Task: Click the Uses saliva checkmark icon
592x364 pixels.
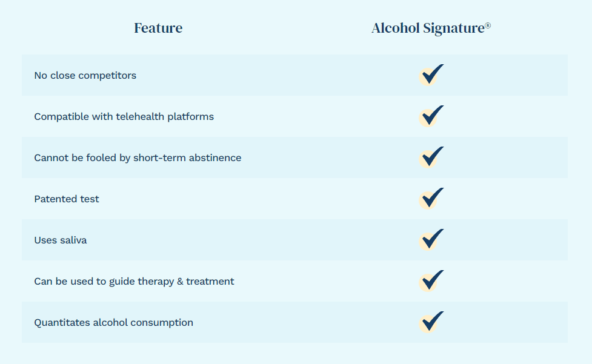Action: 431,240
